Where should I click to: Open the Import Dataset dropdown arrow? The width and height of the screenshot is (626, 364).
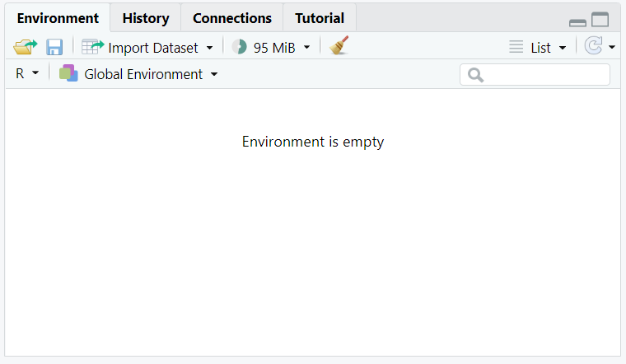(209, 48)
